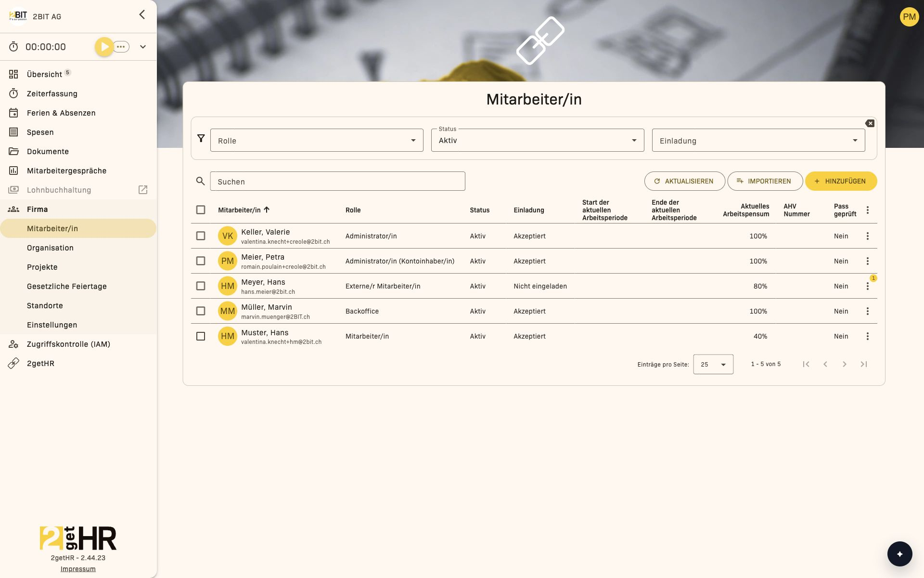Open the timer more options pill

coord(121,47)
